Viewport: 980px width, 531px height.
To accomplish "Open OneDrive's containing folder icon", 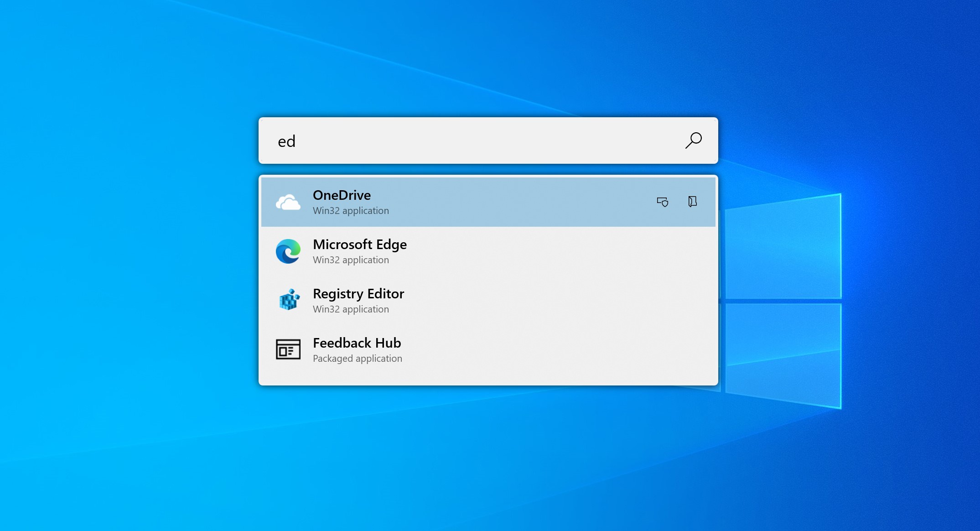I will pos(692,202).
